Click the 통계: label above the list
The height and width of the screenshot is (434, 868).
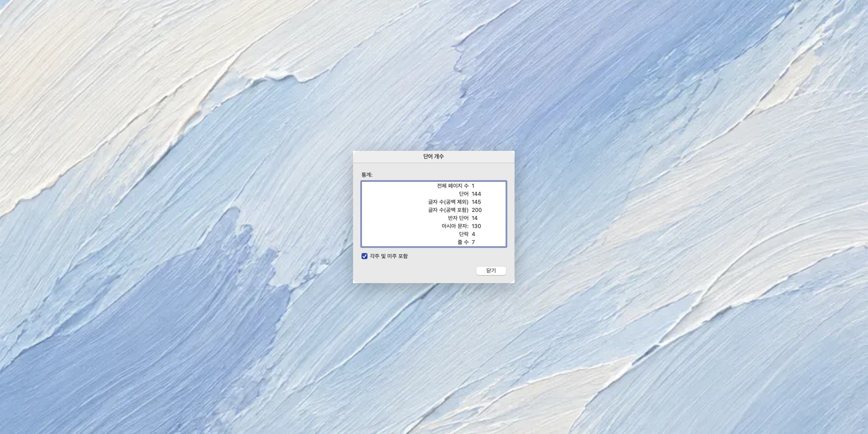pyautogui.click(x=367, y=175)
